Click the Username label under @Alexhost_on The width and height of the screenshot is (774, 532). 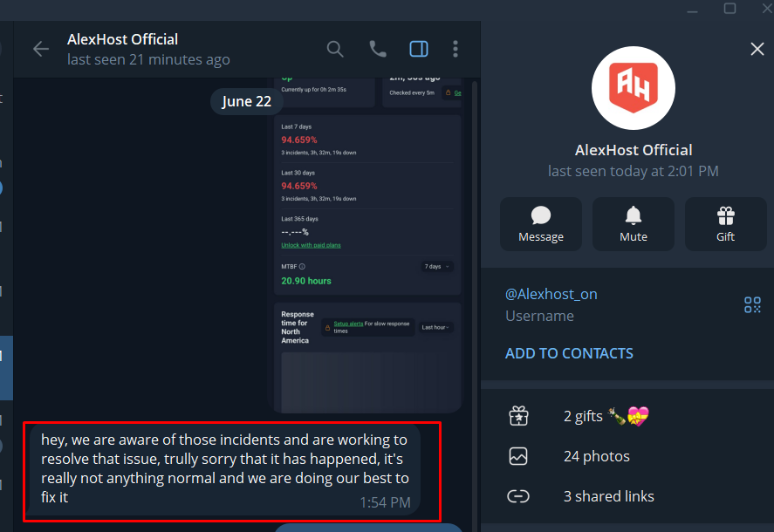click(539, 316)
